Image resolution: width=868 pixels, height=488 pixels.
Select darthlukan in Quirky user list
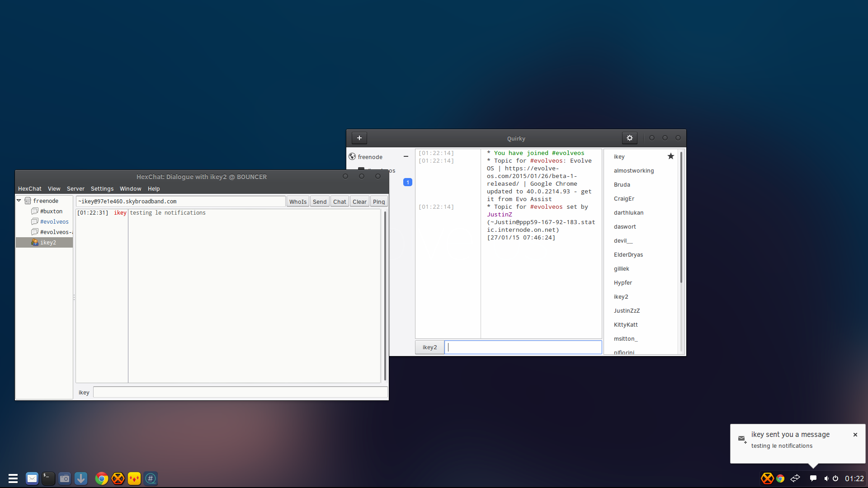click(629, 212)
